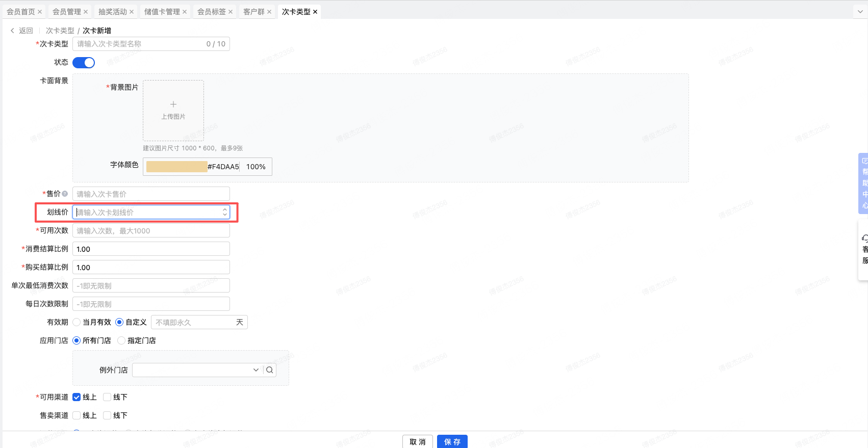Expand the tab list dropdown arrow

pyautogui.click(x=860, y=12)
